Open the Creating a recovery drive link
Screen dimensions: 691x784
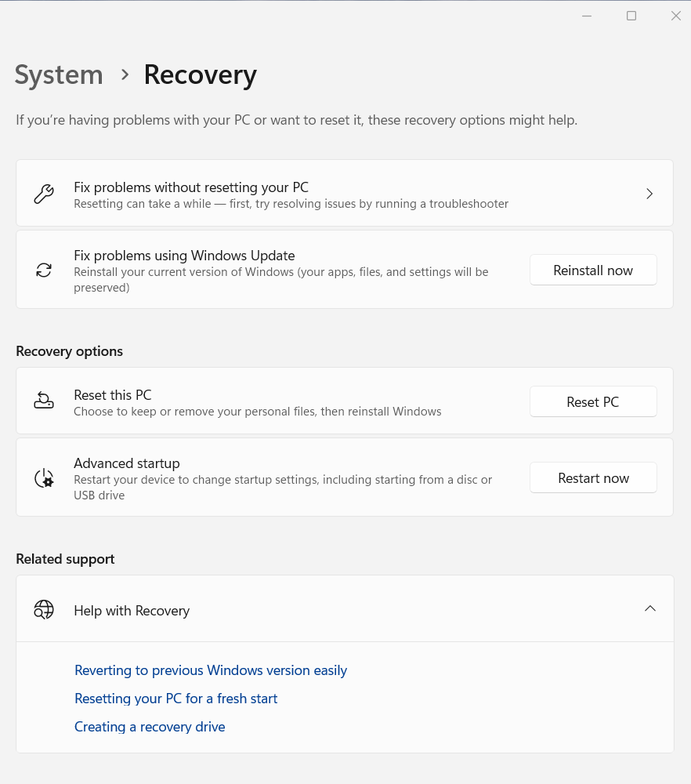pyautogui.click(x=150, y=727)
